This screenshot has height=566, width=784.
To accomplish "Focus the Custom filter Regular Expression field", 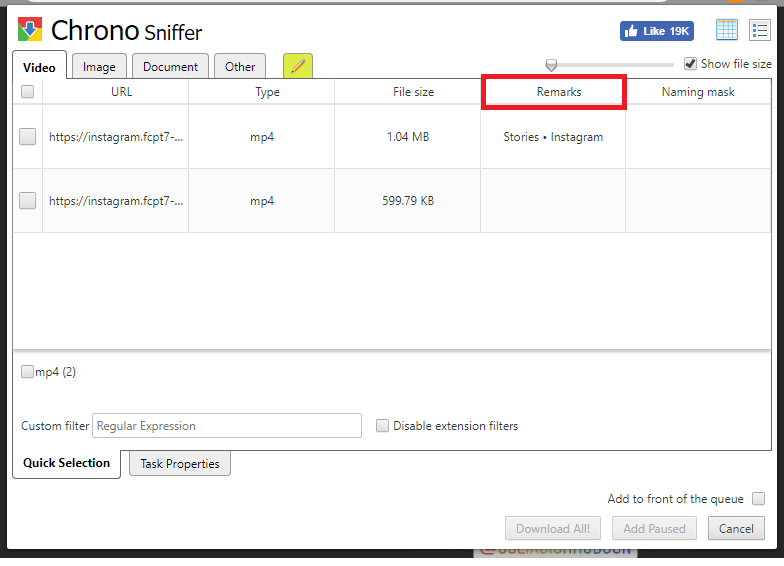I will (227, 426).
